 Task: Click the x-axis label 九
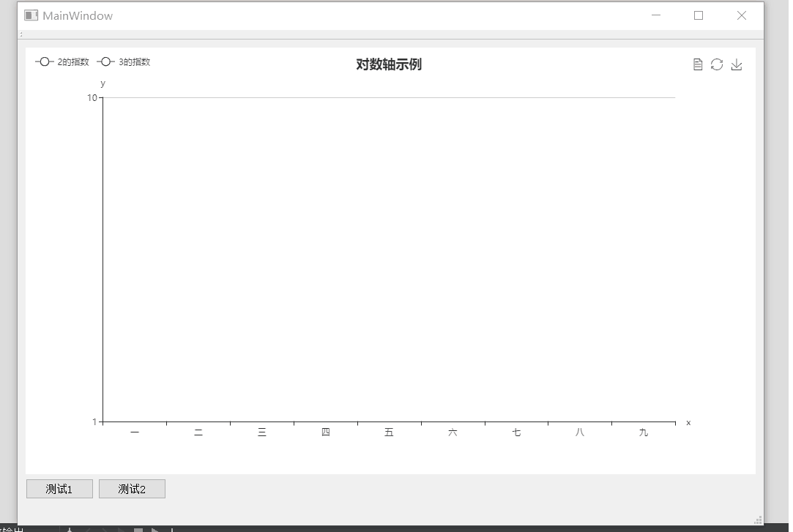pyautogui.click(x=643, y=432)
